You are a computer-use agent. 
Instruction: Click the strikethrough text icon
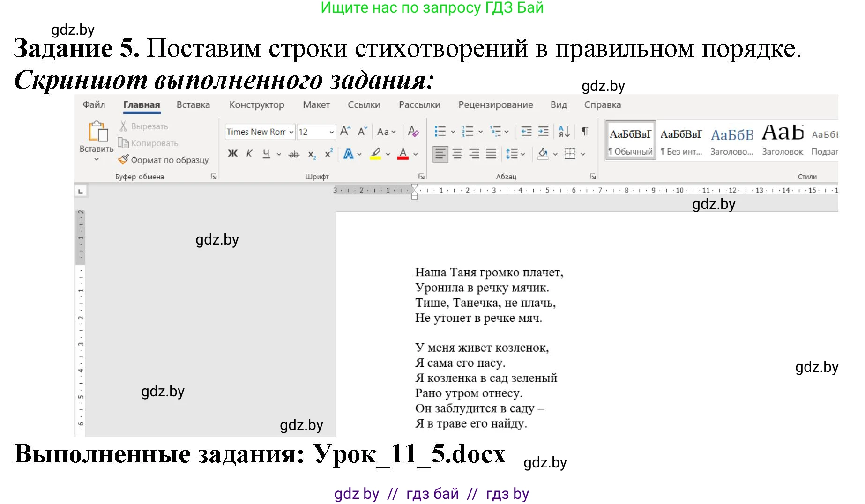click(294, 154)
